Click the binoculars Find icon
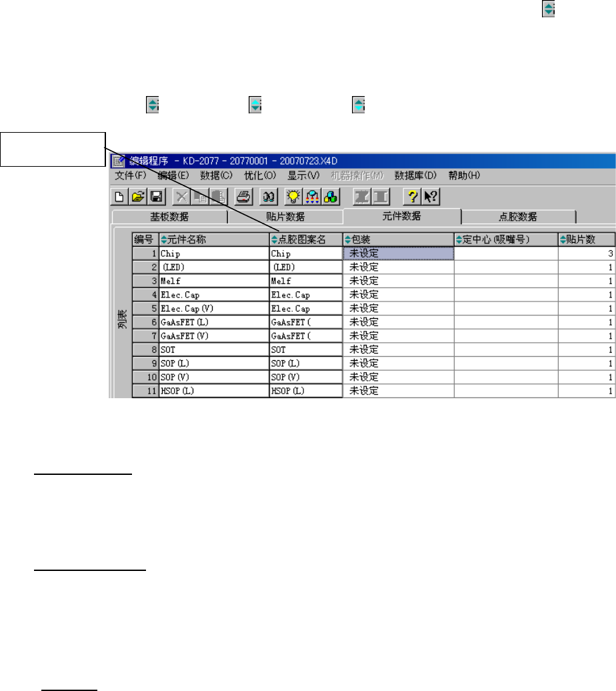The width and height of the screenshot is (616, 691). coord(269,197)
